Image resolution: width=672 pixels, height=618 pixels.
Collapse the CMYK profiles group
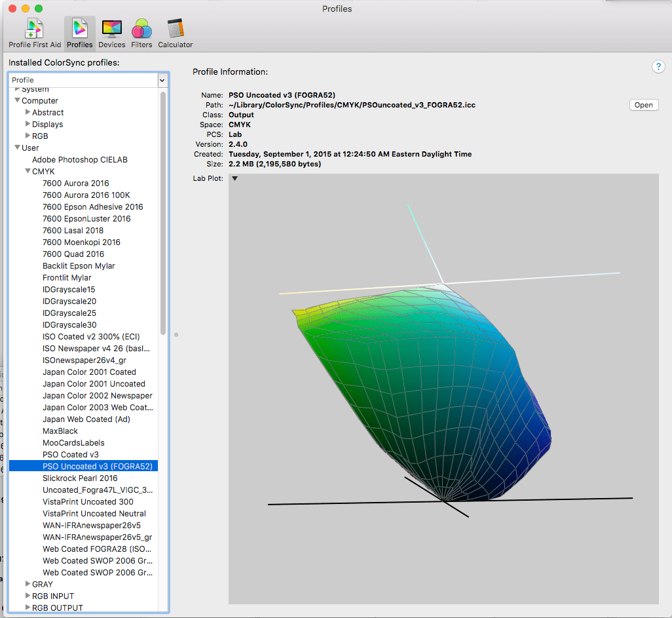click(27, 171)
